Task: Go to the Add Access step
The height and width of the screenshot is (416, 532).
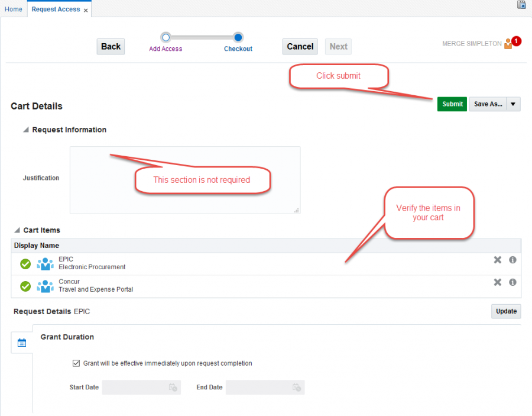Action: (x=166, y=37)
